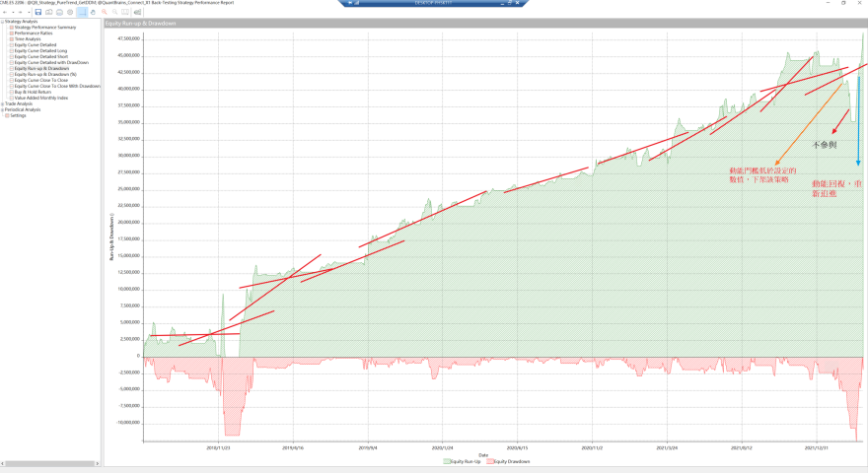
Task: Select the crosshair pointer tool
Action: point(82,12)
